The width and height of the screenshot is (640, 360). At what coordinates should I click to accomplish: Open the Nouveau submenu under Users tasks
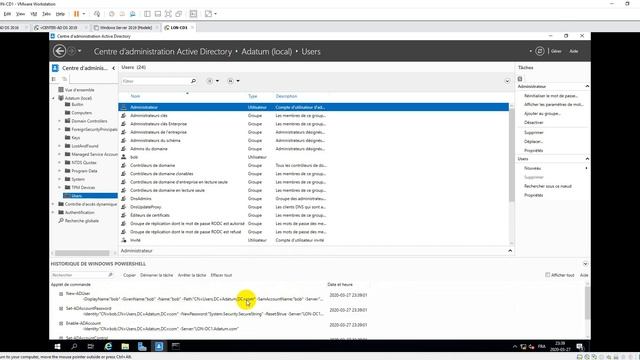pos(532,168)
